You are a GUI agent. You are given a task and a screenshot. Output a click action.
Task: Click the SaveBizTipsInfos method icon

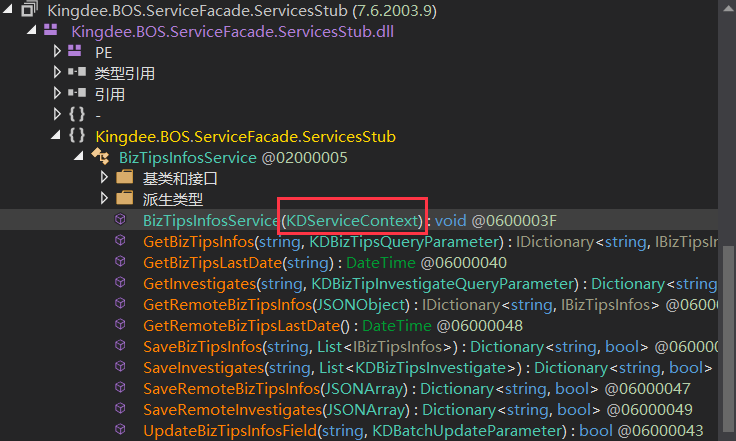point(121,345)
